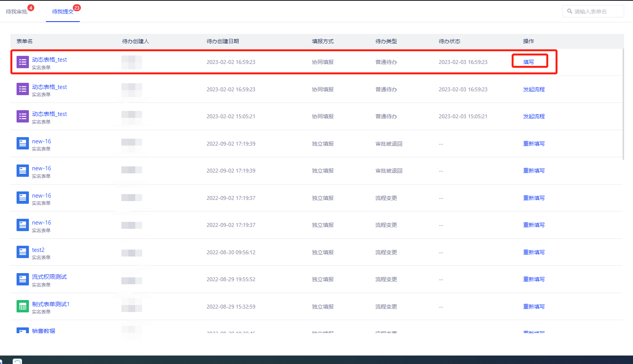Click the blue form icon beside 流式权限测试
This screenshot has height=364, width=633.
23,279
